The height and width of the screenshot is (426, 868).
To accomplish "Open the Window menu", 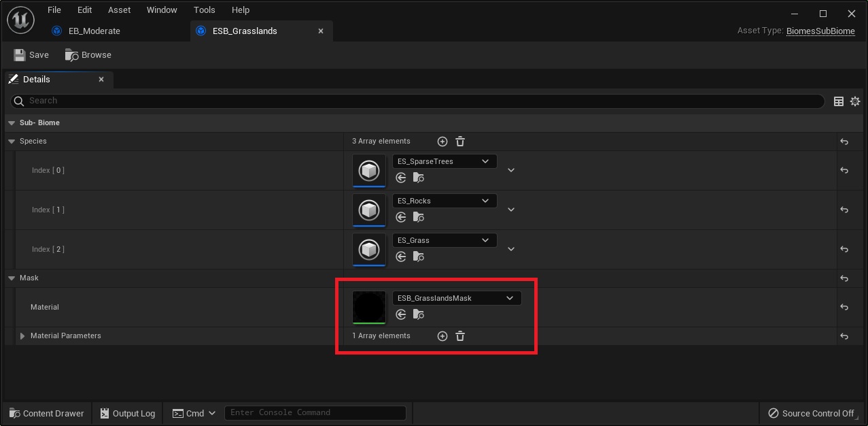I will 162,10.
